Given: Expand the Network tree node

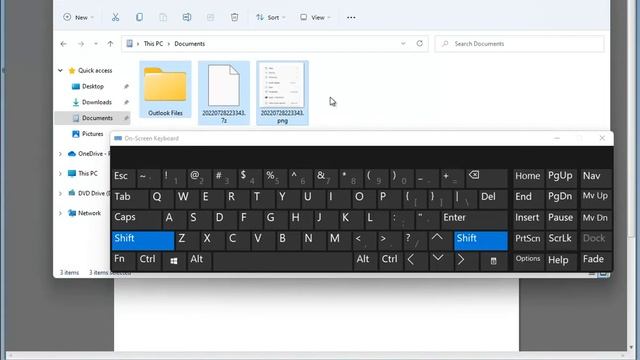Looking at the screenshot, I should coord(60,213).
